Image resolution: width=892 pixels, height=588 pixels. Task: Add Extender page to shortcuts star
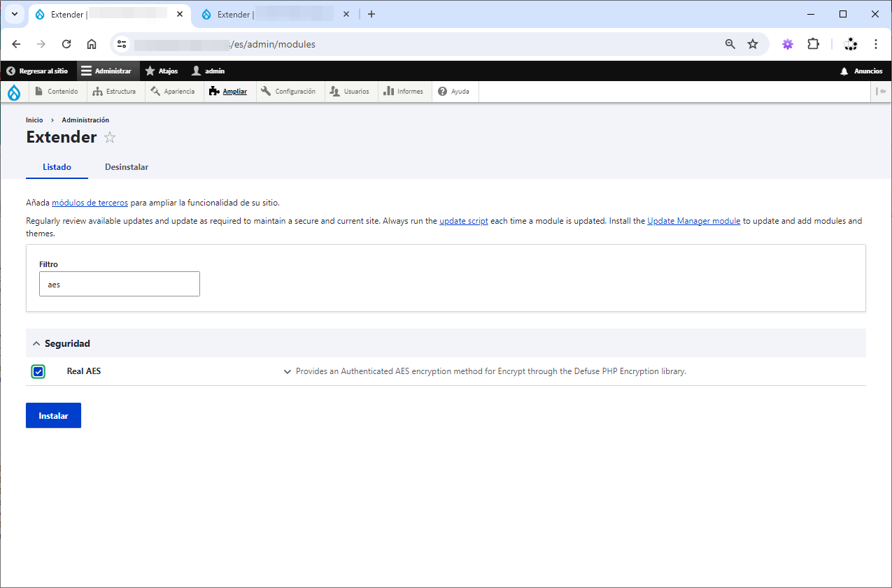(x=110, y=138)
